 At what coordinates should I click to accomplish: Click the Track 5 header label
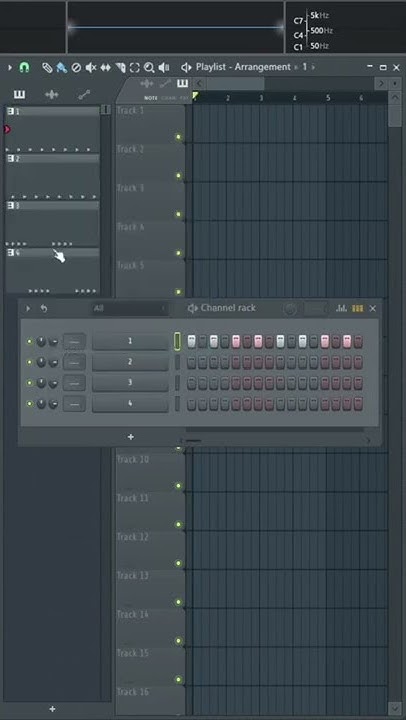click(130, 266)
